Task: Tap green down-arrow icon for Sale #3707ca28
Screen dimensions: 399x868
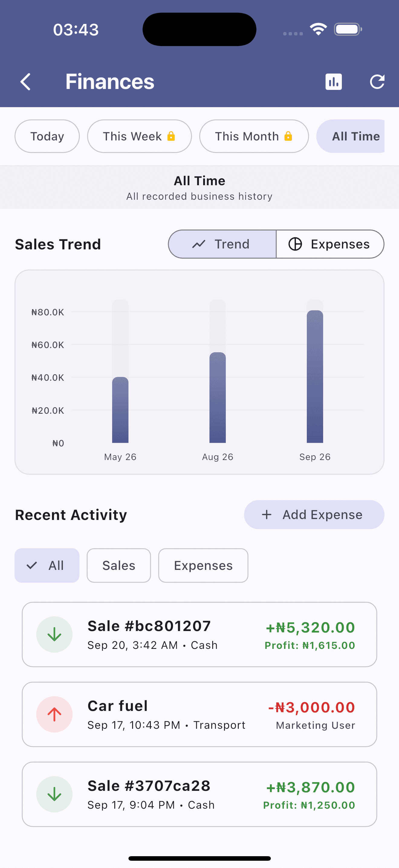Action: click(54, 794)
